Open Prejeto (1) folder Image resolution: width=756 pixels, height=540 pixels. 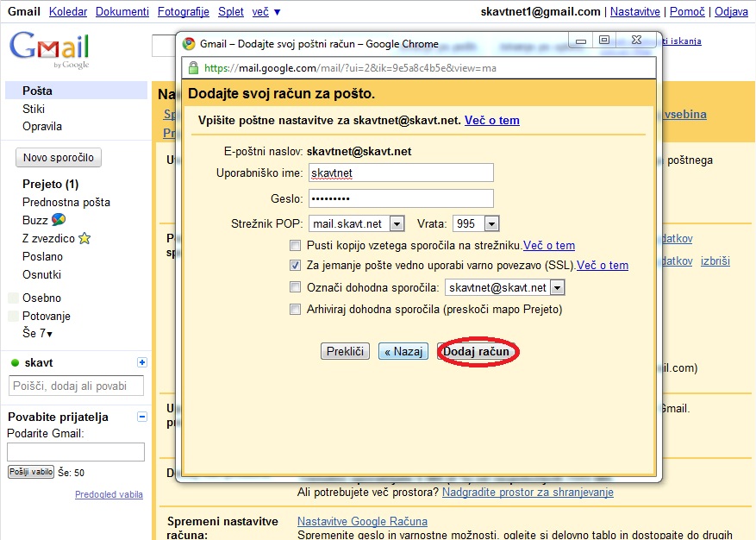pyautogui.click(x=50, y=184)
